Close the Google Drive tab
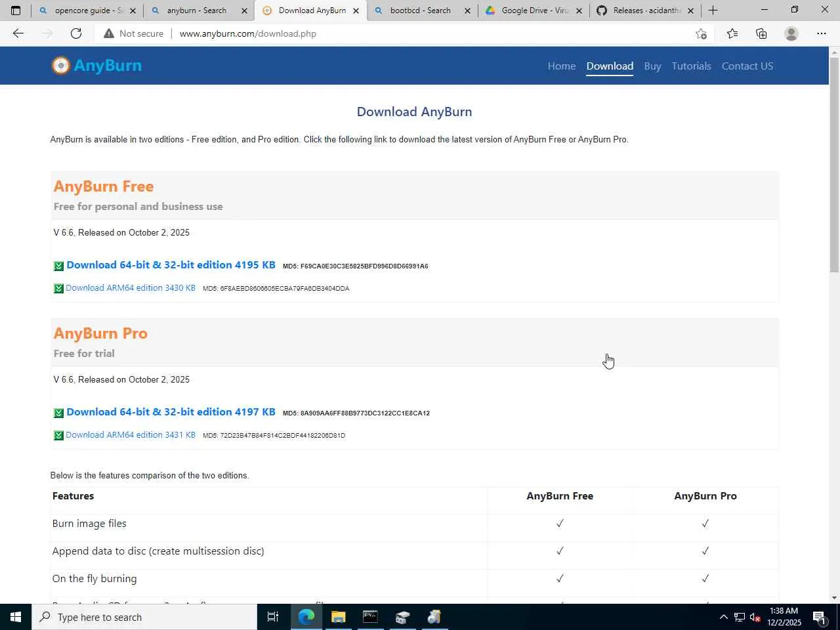This screenshot has width=840, height=630. [579, 10]
